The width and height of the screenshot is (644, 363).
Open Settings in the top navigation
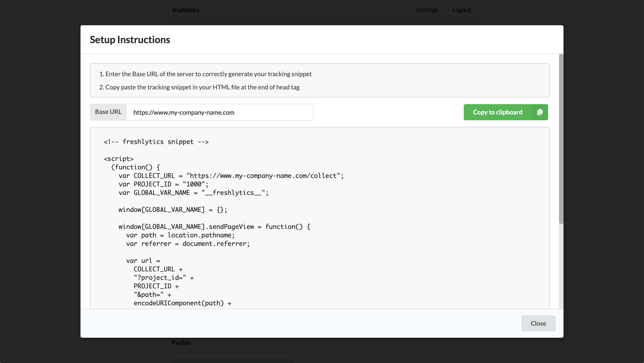tap(426, 10)
